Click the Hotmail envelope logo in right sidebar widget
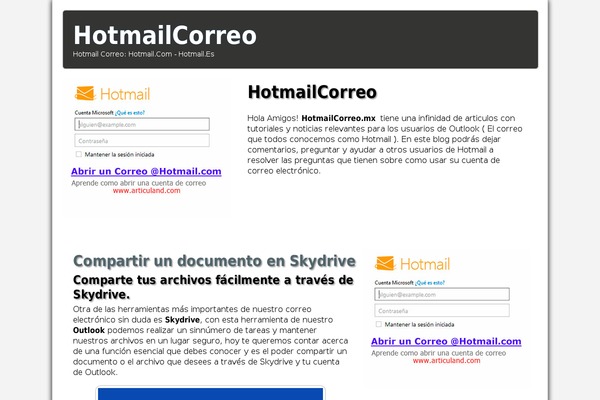The height and width of the screenshot is (400, 600). pyautogui.click(x=385, y=263)
